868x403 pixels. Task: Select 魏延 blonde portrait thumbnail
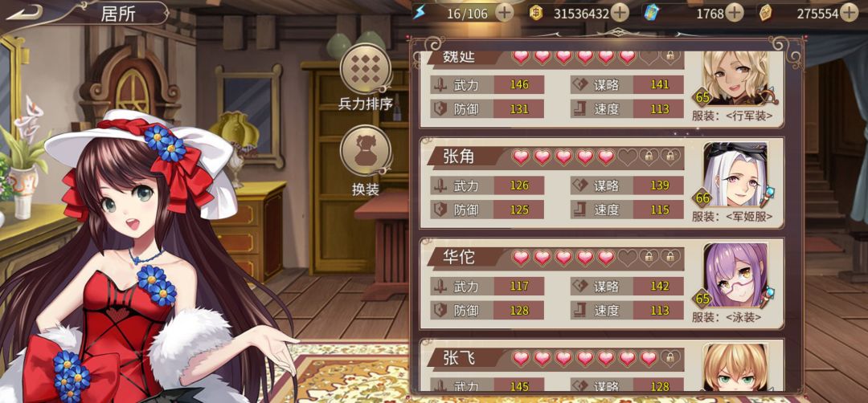coord(735,78)
